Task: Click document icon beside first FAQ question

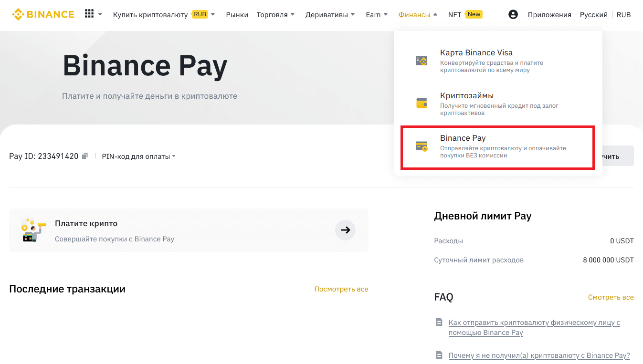Action: coord(439,322)
